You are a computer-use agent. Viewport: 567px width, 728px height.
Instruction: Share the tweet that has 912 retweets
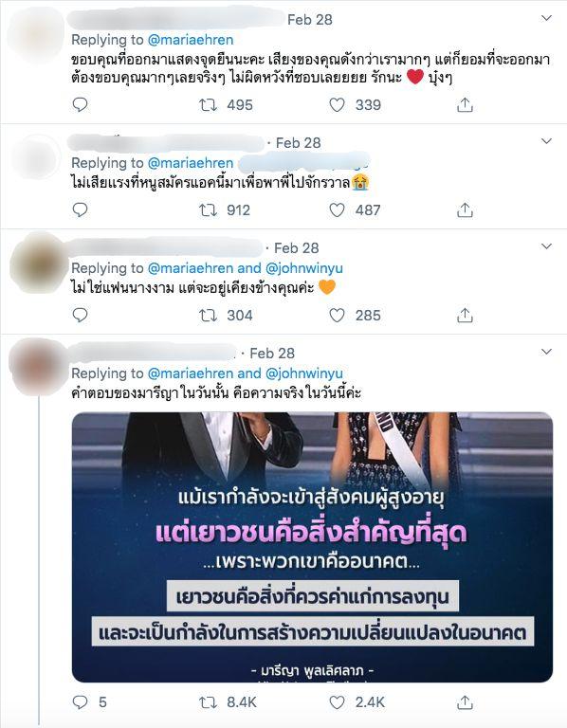[465, 210]
